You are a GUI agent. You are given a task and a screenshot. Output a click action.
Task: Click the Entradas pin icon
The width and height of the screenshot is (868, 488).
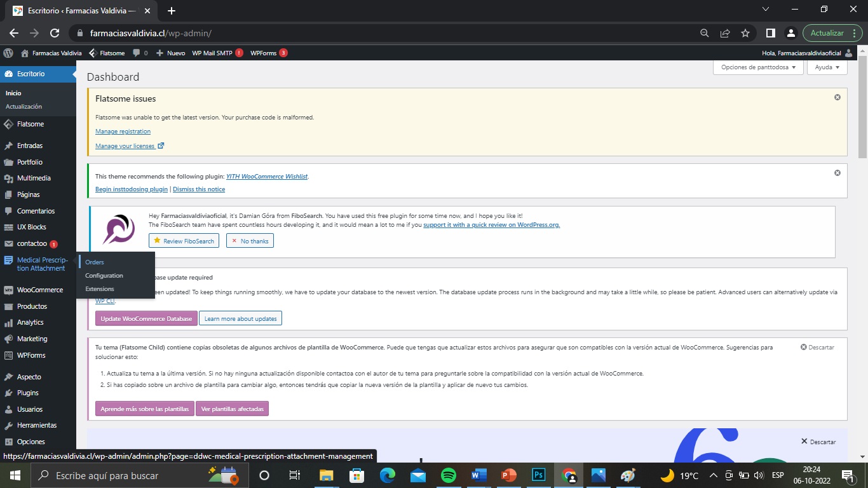(8, 146)
